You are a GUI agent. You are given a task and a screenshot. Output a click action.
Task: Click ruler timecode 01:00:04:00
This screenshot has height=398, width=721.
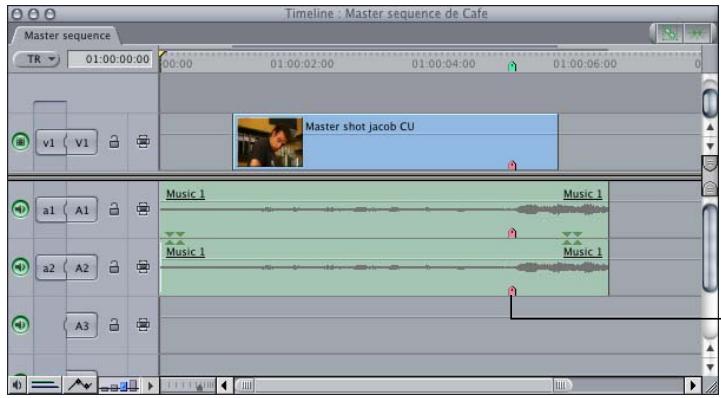(x=443, y=64)
